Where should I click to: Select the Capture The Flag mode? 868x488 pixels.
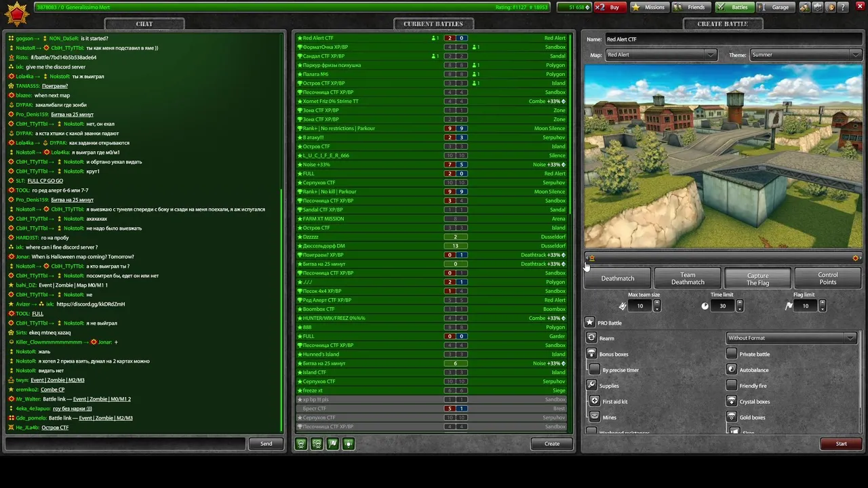757,279
